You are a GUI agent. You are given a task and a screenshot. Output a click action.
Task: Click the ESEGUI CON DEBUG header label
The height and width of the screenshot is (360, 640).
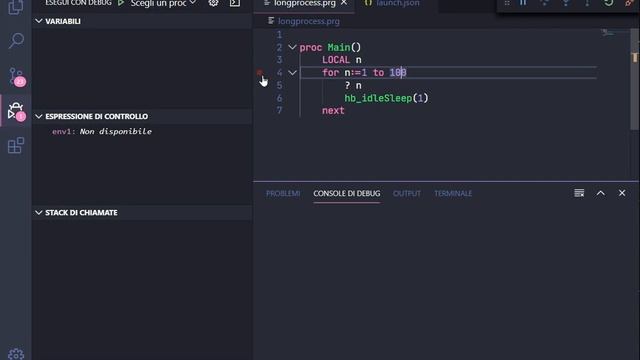coord(78,3)
